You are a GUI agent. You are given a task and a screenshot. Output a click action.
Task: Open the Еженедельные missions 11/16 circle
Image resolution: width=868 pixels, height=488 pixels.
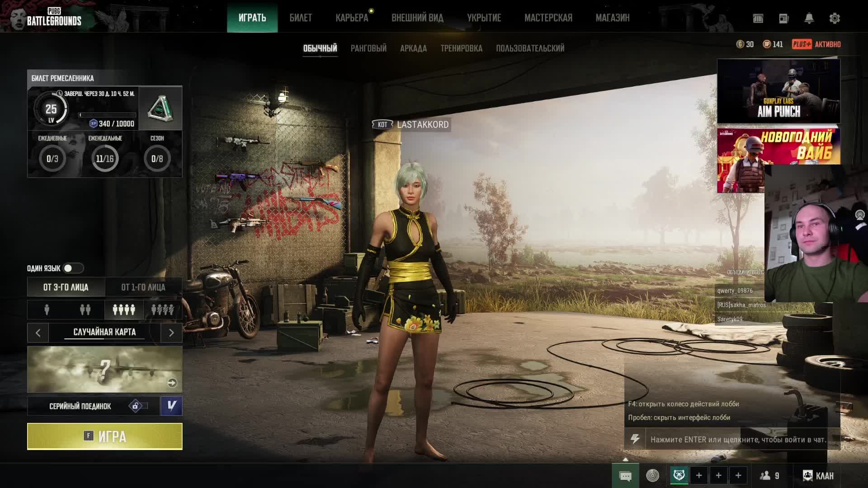(x=105, y=159)
